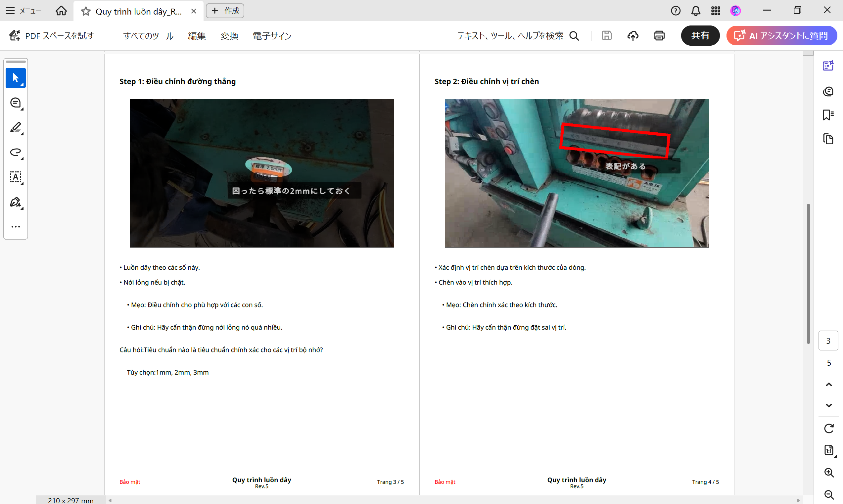Choose the freehand draw loop tool
The image size is (843, 504).
coord(16,152)
